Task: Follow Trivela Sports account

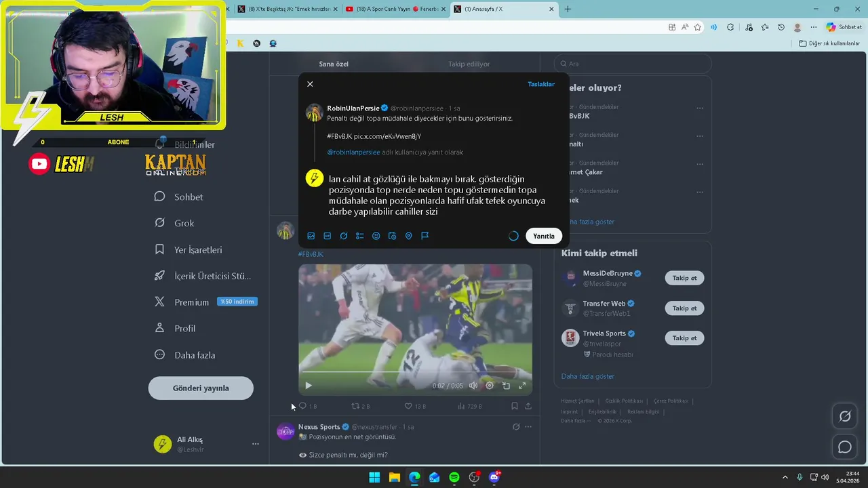Action: (x=684, y=338)
